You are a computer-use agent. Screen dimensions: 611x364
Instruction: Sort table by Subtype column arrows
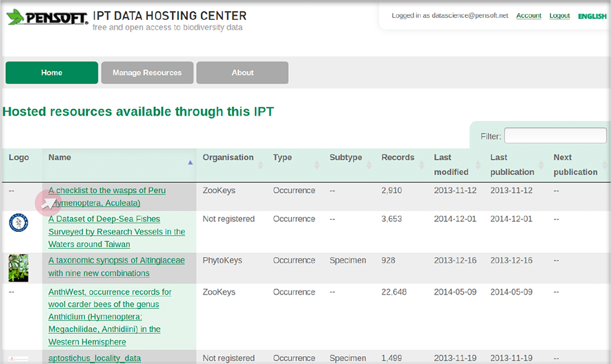tap(369, 165)
